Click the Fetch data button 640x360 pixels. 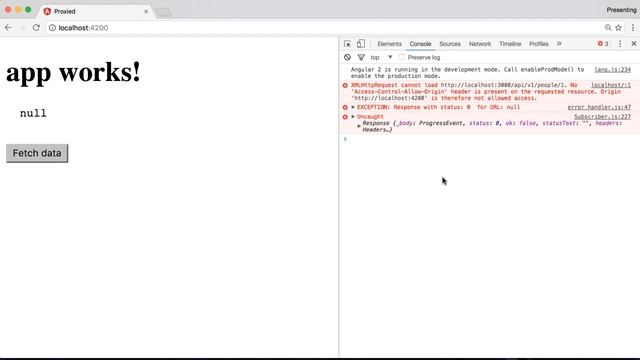point(37,153)
